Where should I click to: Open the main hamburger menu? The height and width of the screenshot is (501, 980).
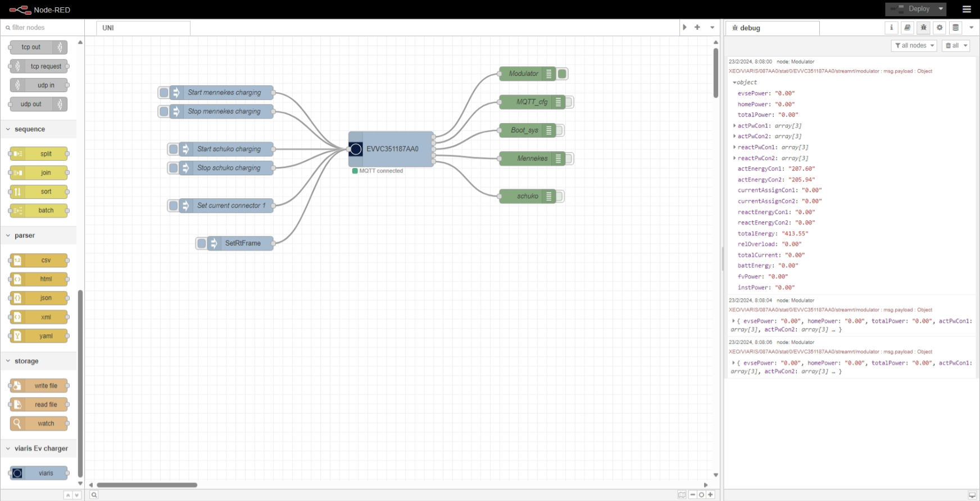tap(967, 9)
